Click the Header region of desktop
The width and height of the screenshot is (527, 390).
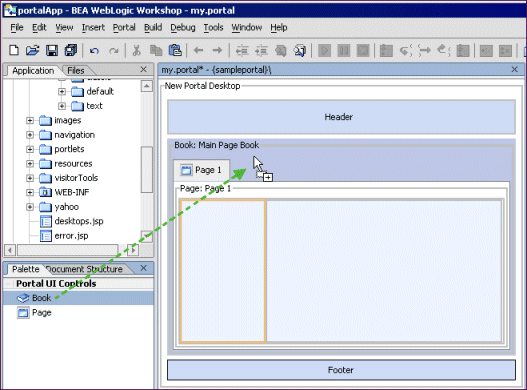coord(341,117)
